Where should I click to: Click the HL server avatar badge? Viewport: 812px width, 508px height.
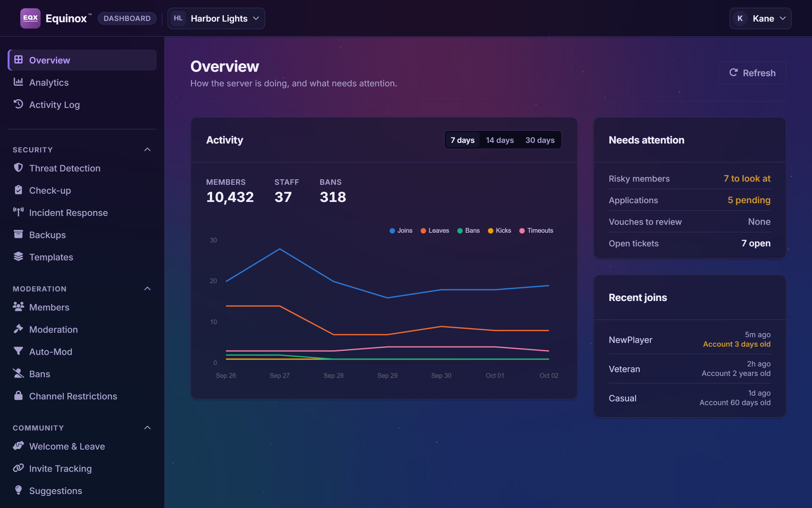pos(178,18)
